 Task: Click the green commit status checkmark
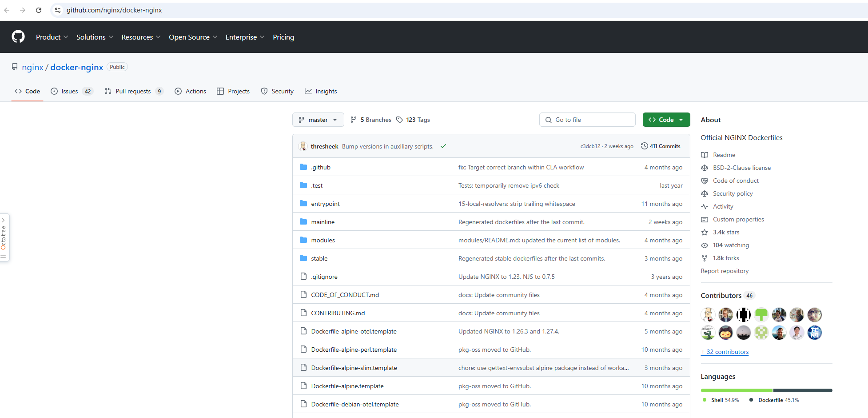(x=443, y=146)
